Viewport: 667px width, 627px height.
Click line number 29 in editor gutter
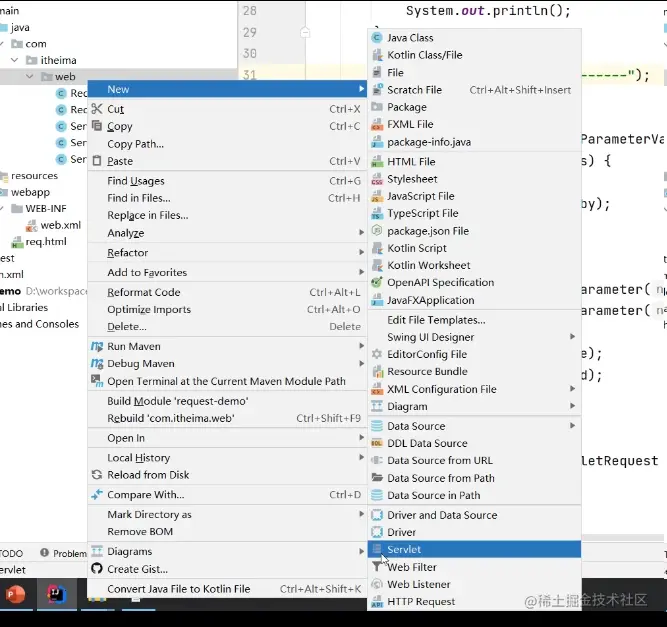[x=250, y=32]
